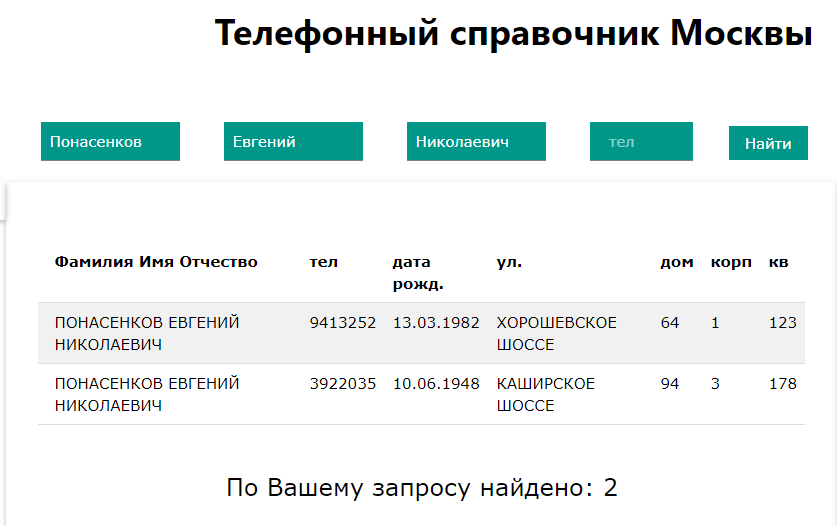
Task: Click the Фамилия Имя Отчество column header
Action: [156, 262]
